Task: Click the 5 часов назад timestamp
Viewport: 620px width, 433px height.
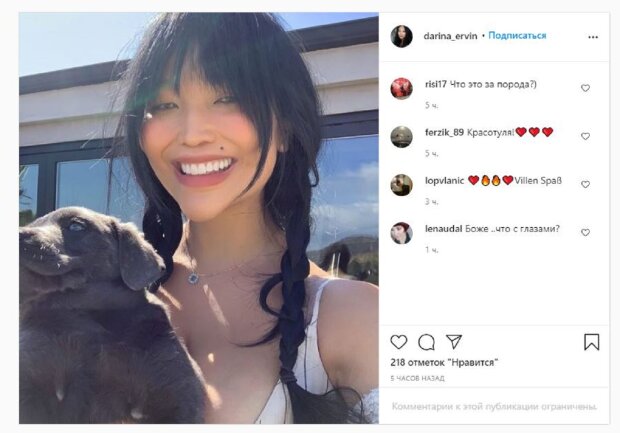Action: coord(417,378)
